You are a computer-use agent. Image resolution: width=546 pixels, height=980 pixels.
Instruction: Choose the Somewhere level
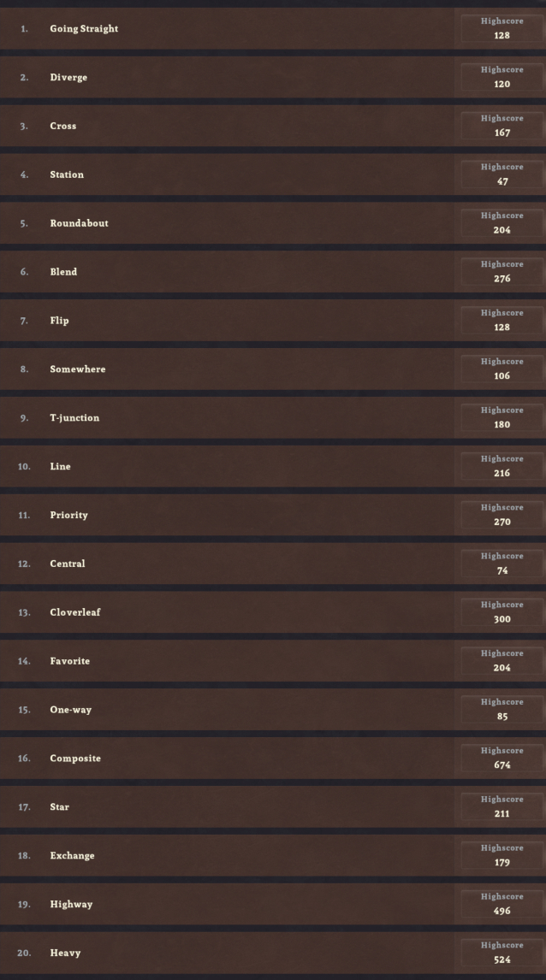[273, 369]
